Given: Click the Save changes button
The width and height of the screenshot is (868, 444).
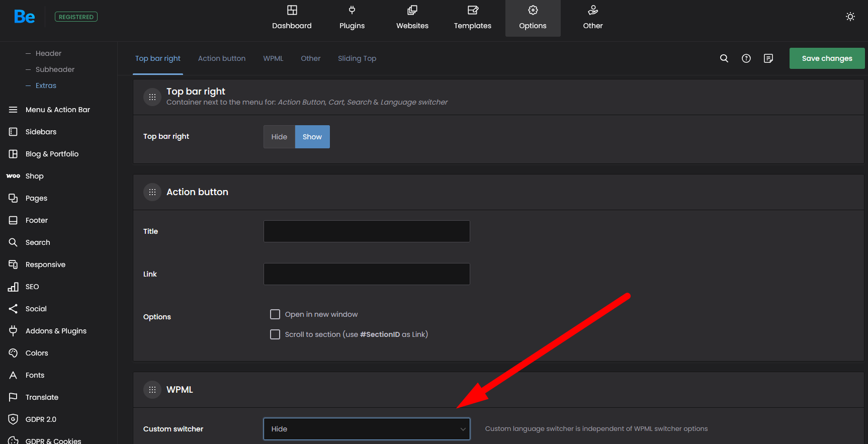Looking at the screenshot, I should 827,58.
